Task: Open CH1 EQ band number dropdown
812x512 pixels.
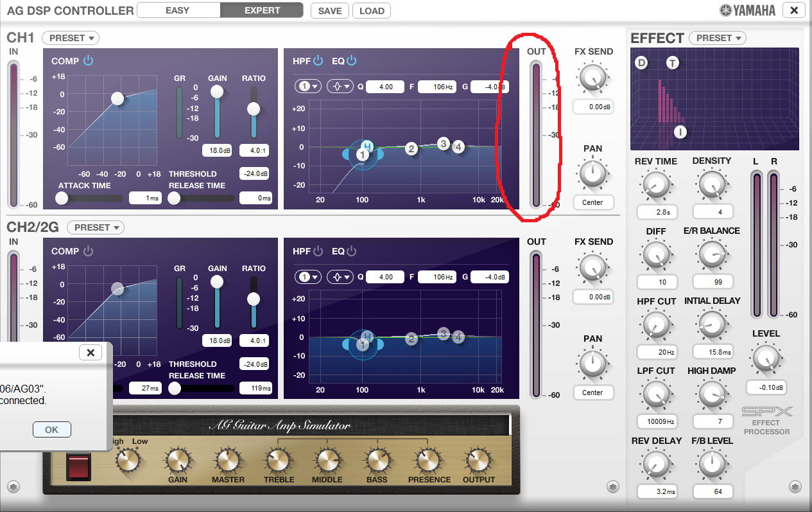Action: tap(308, 87)
